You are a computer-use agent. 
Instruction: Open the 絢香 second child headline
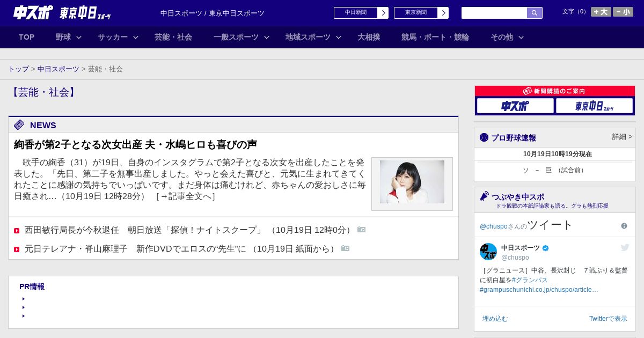click(x=135, y=145)
